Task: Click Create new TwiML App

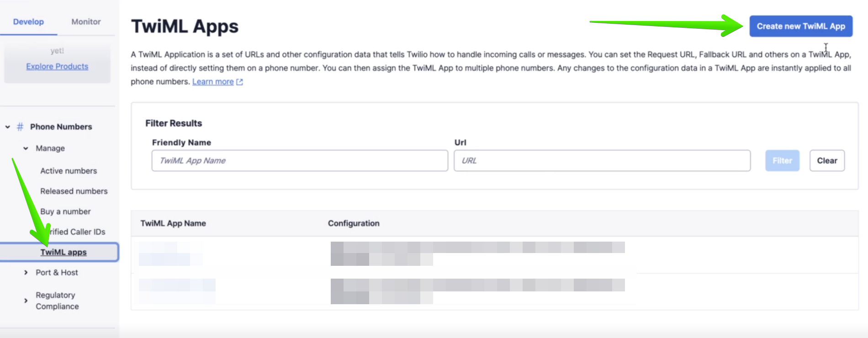Action: (x=801, y=26)
